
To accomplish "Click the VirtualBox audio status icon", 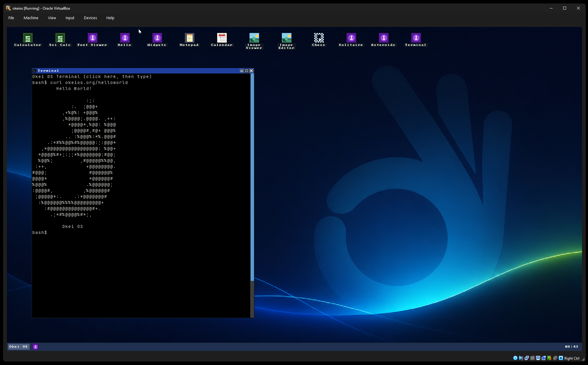I will coord(521,358).
